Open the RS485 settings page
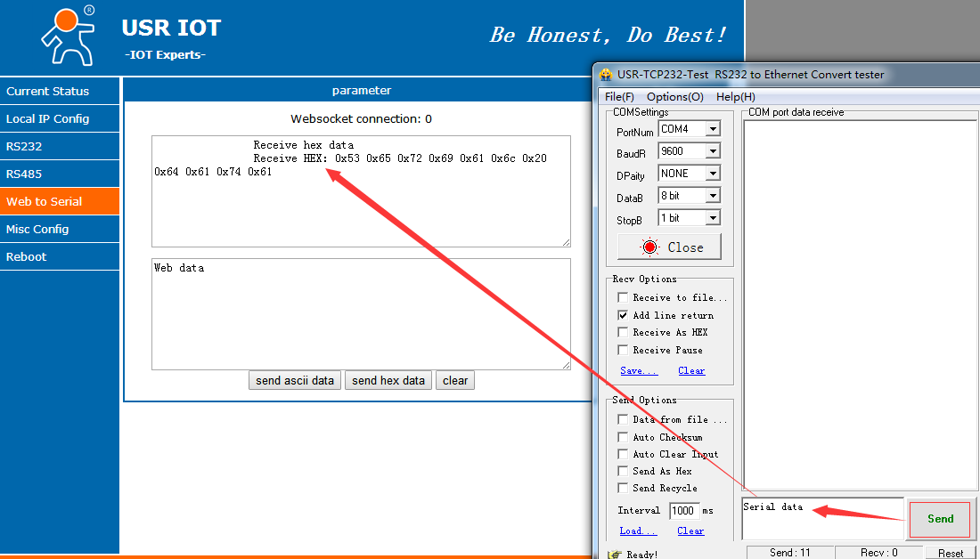This screenshot has height=559, width=980. point(60,174)
